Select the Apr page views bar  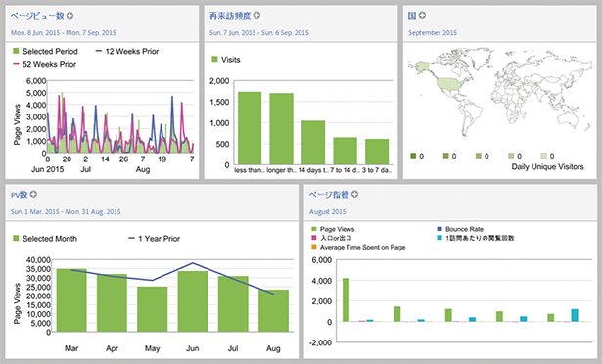pos(112,303)
